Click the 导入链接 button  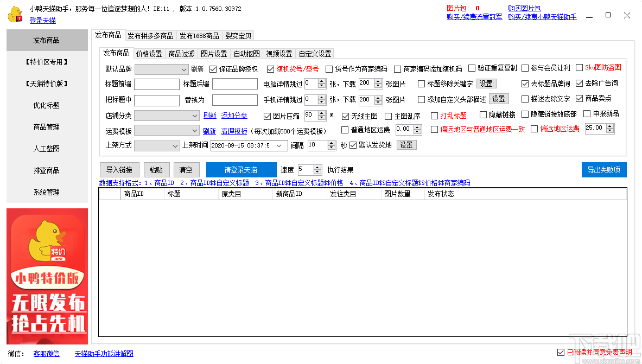pyautogui.click(x=119, y=169)
